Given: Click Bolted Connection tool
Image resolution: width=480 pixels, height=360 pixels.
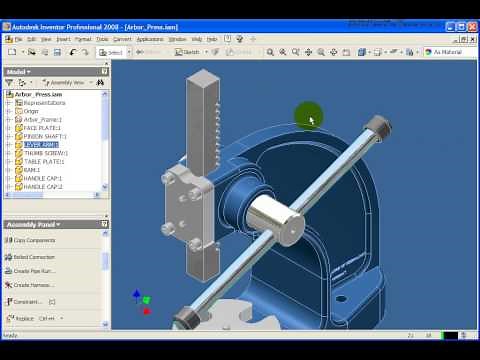Looking at the screenshot, I should click(30, 257).
